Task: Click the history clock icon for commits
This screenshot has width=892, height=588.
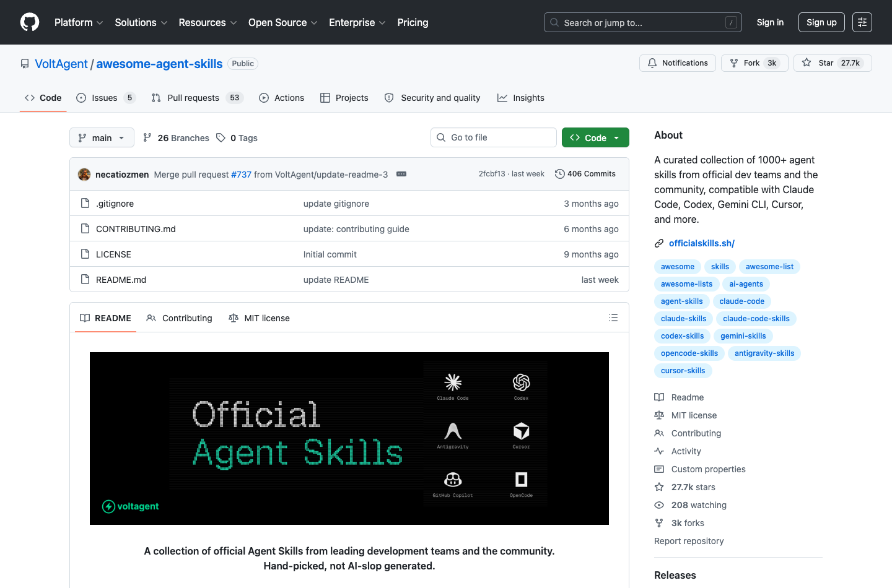Action: 560,174
